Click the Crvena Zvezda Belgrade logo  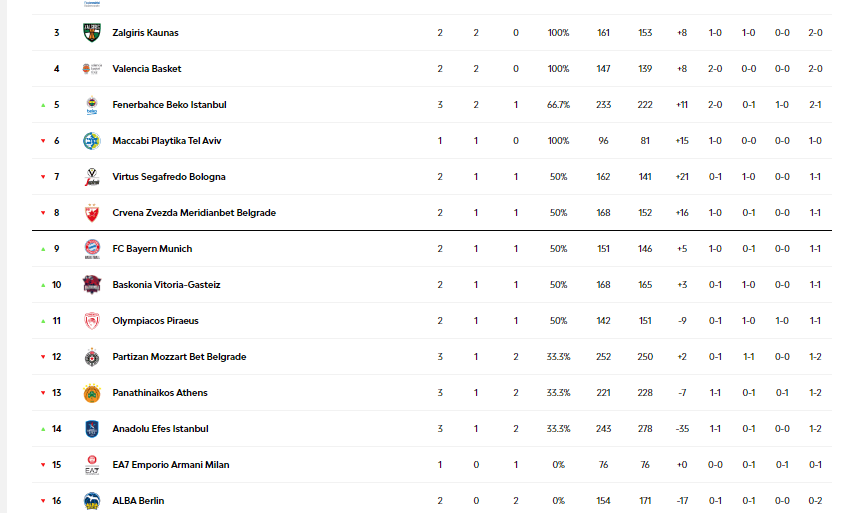tap(91, 213)
